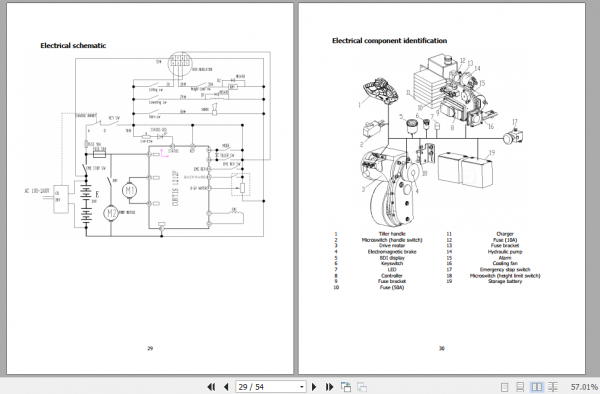Click the 'Hydraulic pump' legend entry
600x394 pixels.
[505, 252]
